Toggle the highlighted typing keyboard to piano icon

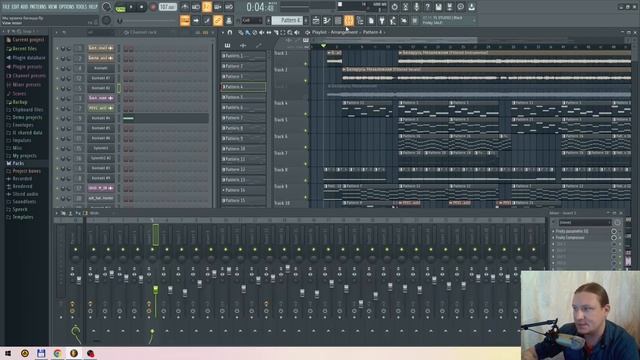[x=185, y=20]
